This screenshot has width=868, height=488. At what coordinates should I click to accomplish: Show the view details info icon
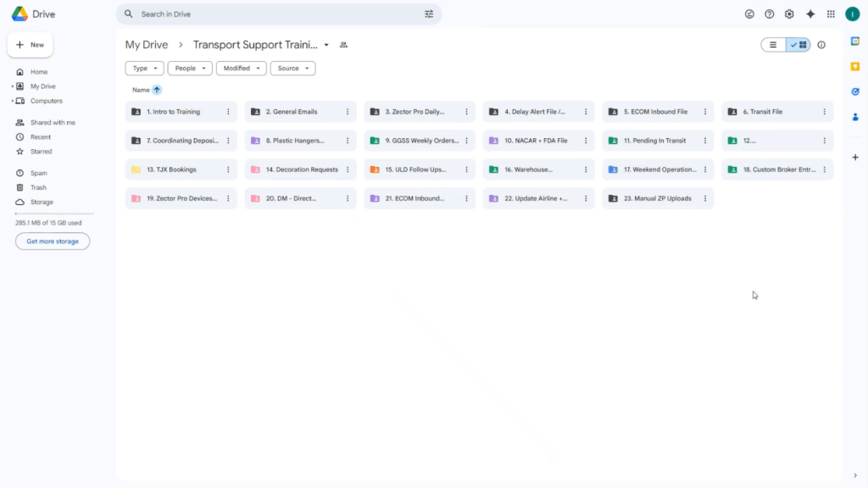[x=821, y=45]
